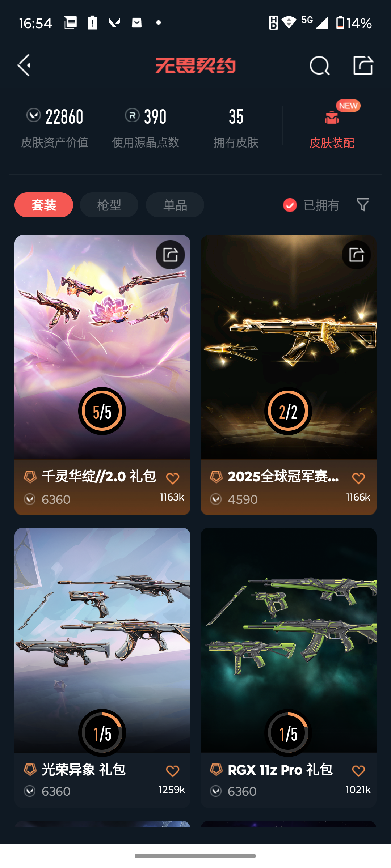
Task: Tap the 2/2 progress ring
Action: click(x=288, y=411)
